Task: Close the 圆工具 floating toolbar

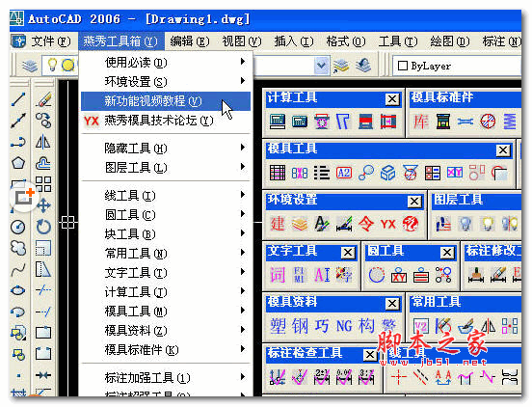Action: click(x=447, y=253)
